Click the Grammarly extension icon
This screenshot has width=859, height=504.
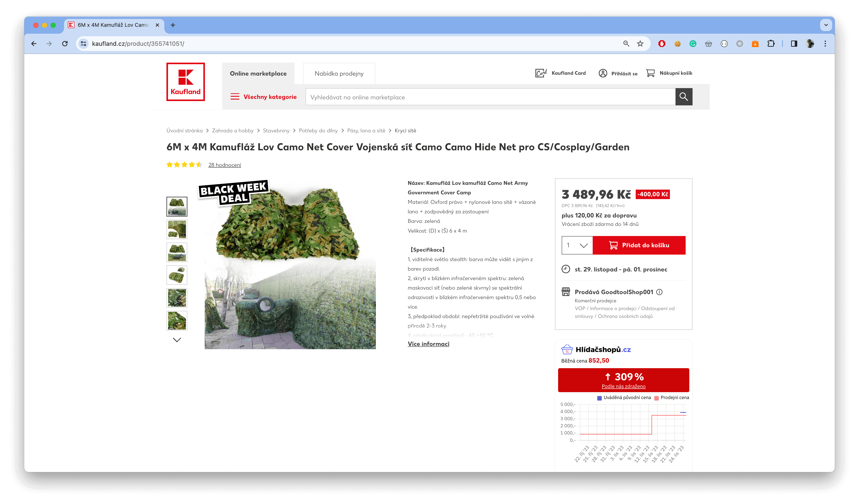click(x=693, y=44)
